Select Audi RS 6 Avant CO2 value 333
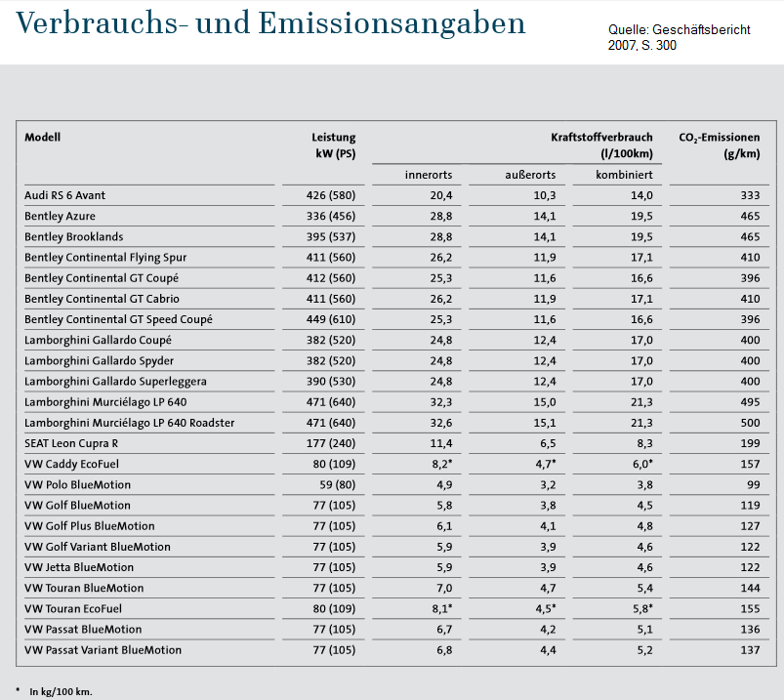The width and height of the screenshot is (784, 700). [x=750, y=195]
